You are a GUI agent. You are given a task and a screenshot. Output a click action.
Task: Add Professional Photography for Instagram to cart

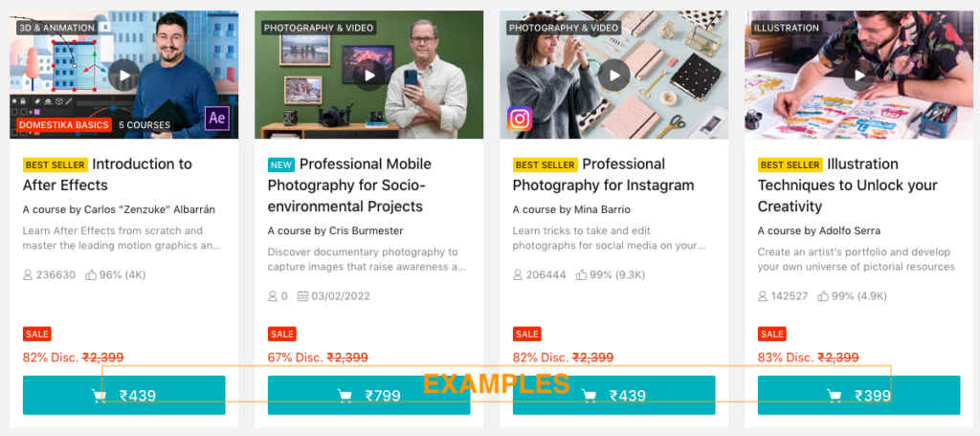click(613, 396)
